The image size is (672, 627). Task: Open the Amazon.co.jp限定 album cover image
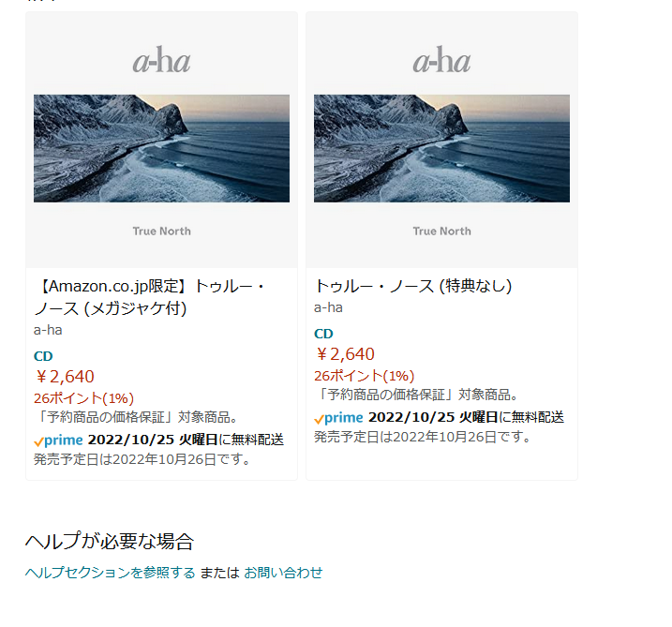pyautogui.click(x=161, y=141)
